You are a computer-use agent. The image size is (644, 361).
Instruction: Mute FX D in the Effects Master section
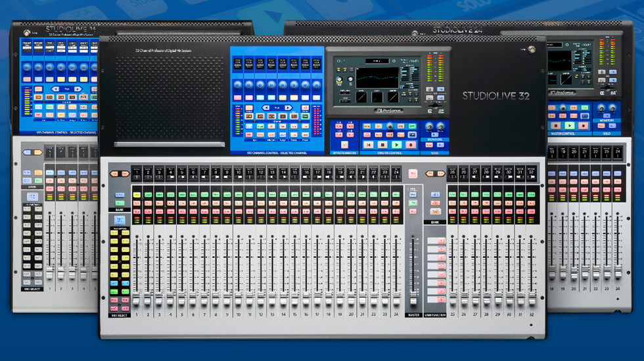point(350,135)
